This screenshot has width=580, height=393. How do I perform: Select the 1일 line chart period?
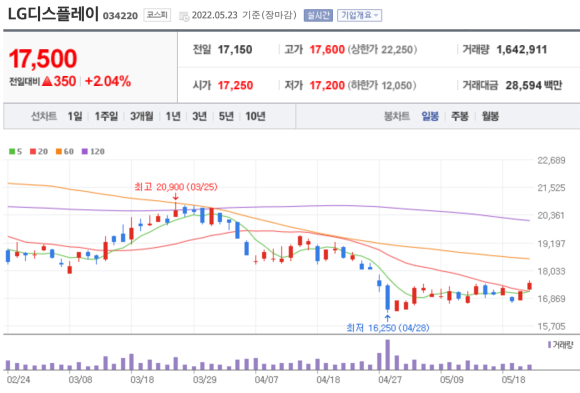(x=75, y=117)
